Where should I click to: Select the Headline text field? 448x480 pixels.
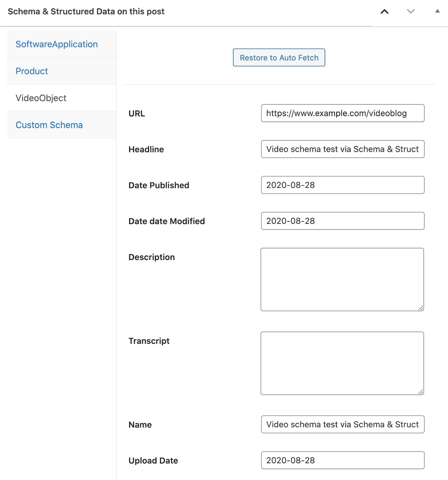coord(342,149)
